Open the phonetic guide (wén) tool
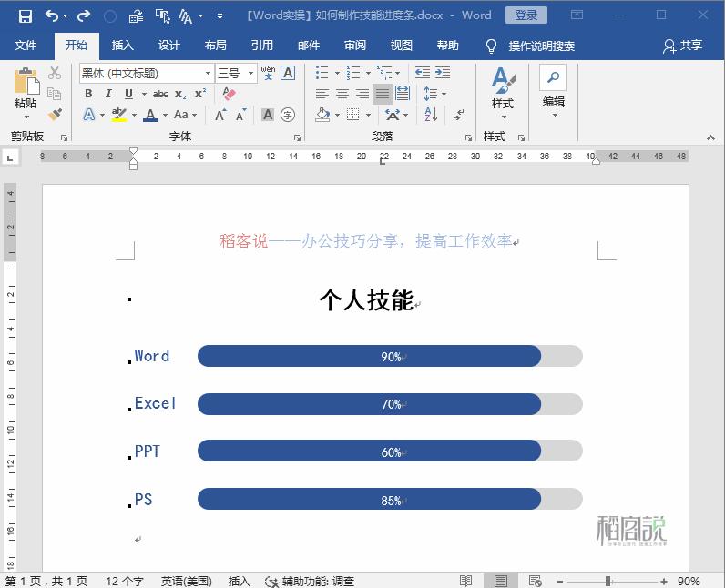This screenshot has width=725, height=588. pyautogui.click(x=268, y=73)
